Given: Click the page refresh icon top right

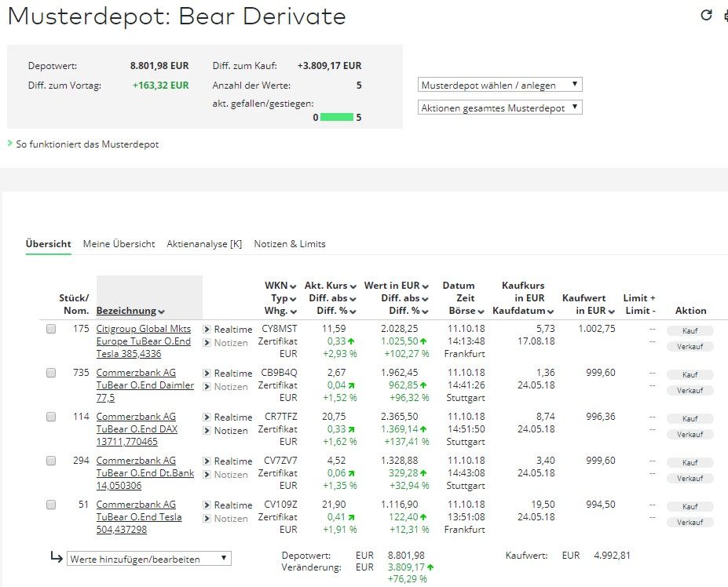Looking at the screenshot, I should [x=708, y=13].
